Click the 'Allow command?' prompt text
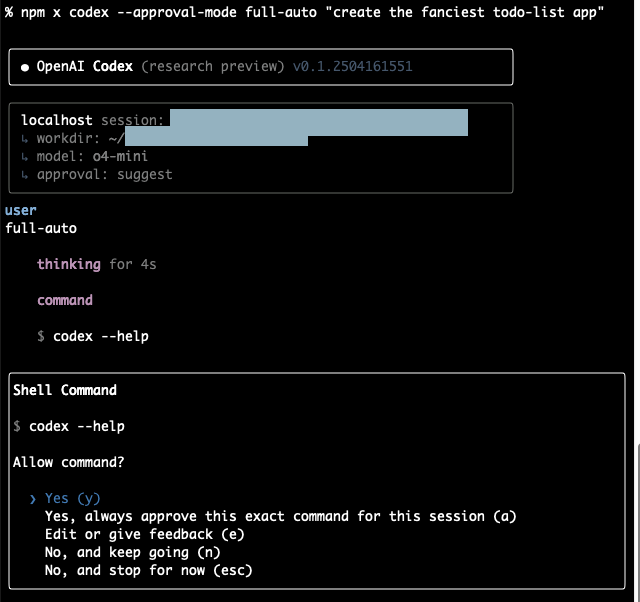This screenshot has width=640, height=602. click(x=69, y=462)
